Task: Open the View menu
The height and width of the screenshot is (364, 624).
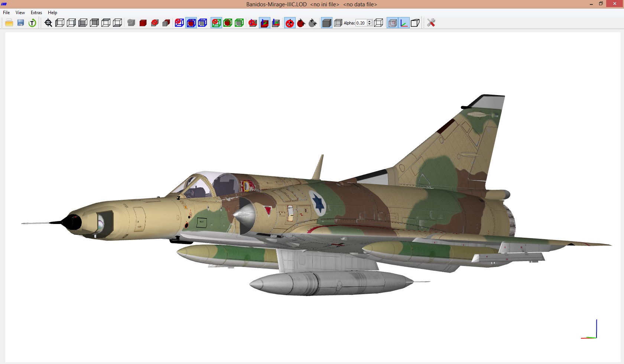Action: [x=20, y=13]
